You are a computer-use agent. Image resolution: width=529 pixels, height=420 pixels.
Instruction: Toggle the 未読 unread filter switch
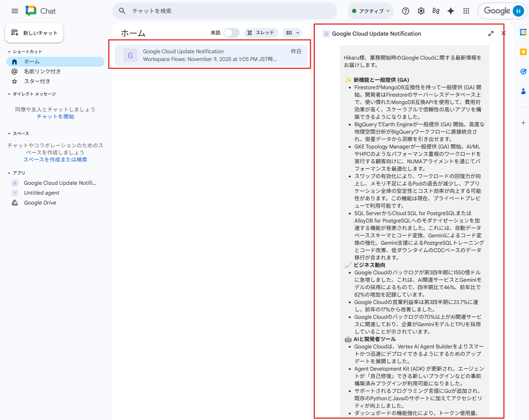pyautogui.click(x=231, y=33)
